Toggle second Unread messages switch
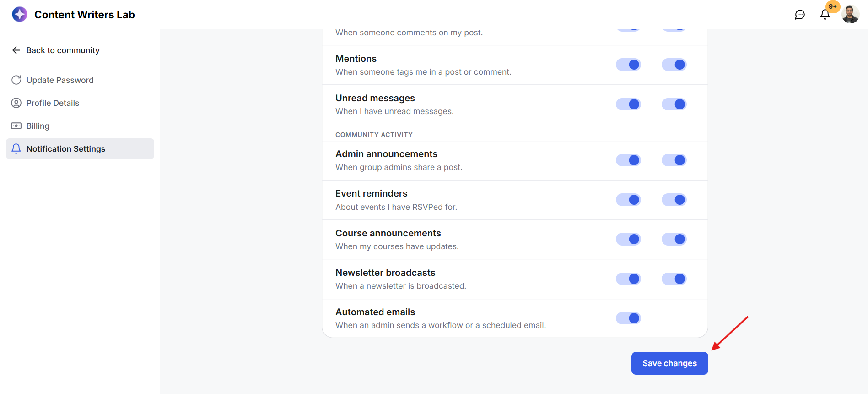This screenshot has width=868, height=394. click(674, 104)
